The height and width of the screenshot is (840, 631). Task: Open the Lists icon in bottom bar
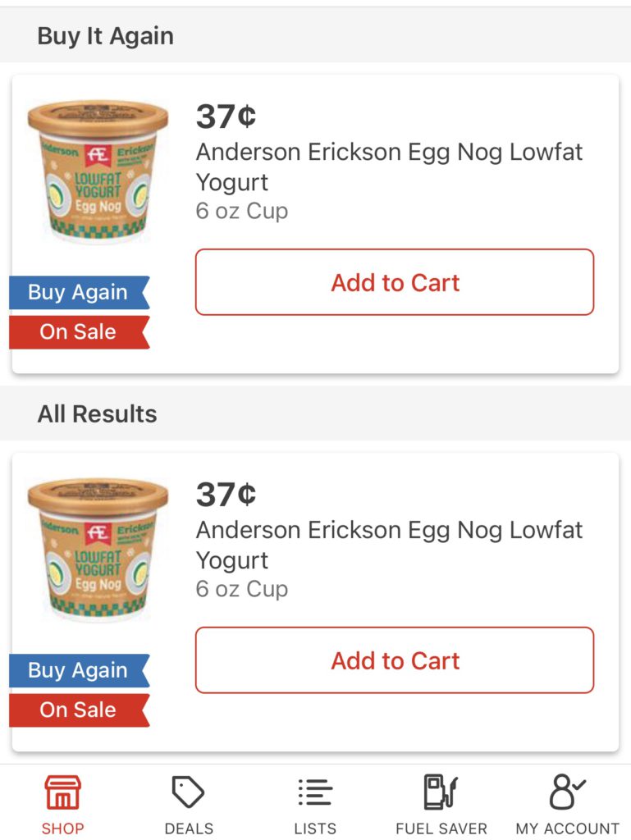point(315,793)
